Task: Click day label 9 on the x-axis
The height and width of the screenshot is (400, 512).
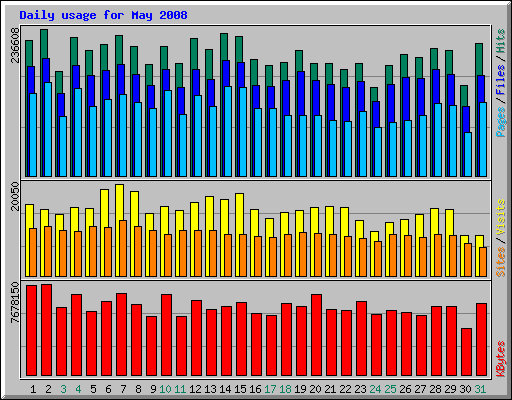Action: 153,389
